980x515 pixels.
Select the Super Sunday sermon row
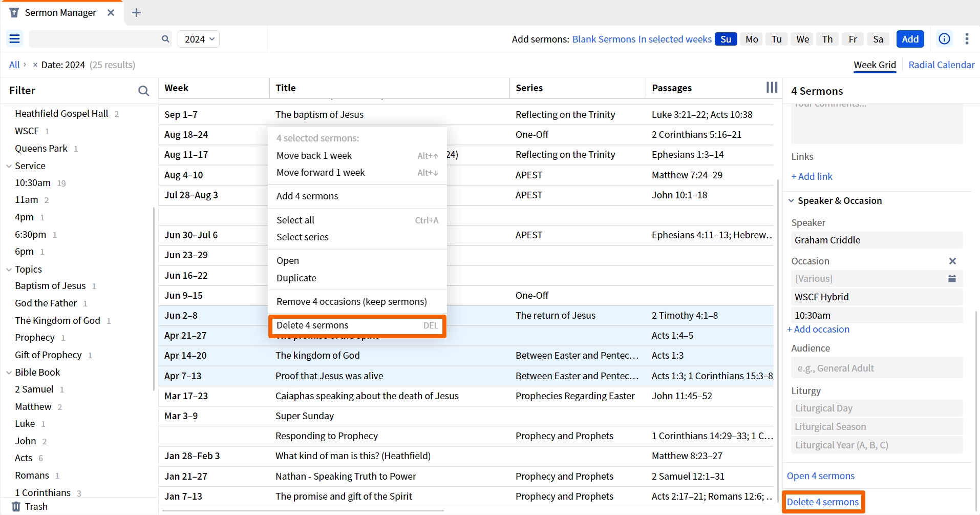466,416
